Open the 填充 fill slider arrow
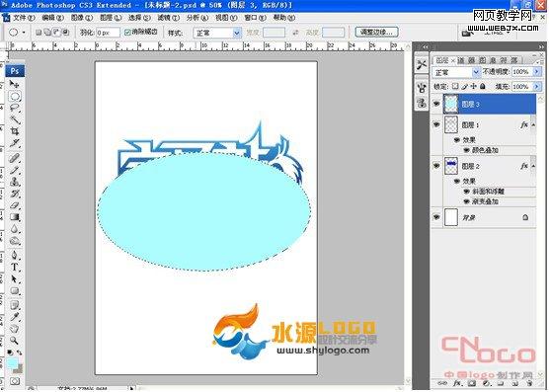 [x=537, y=86]
